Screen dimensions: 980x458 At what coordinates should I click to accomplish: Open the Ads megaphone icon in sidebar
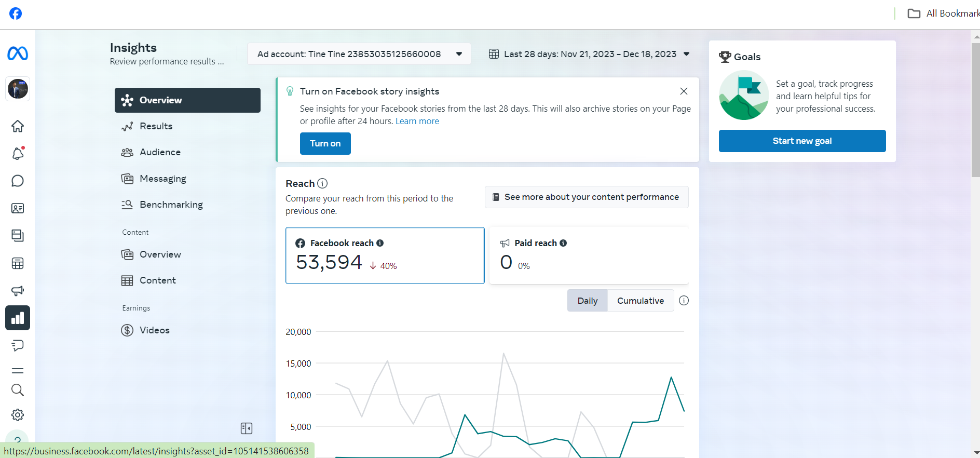[18, 291]
